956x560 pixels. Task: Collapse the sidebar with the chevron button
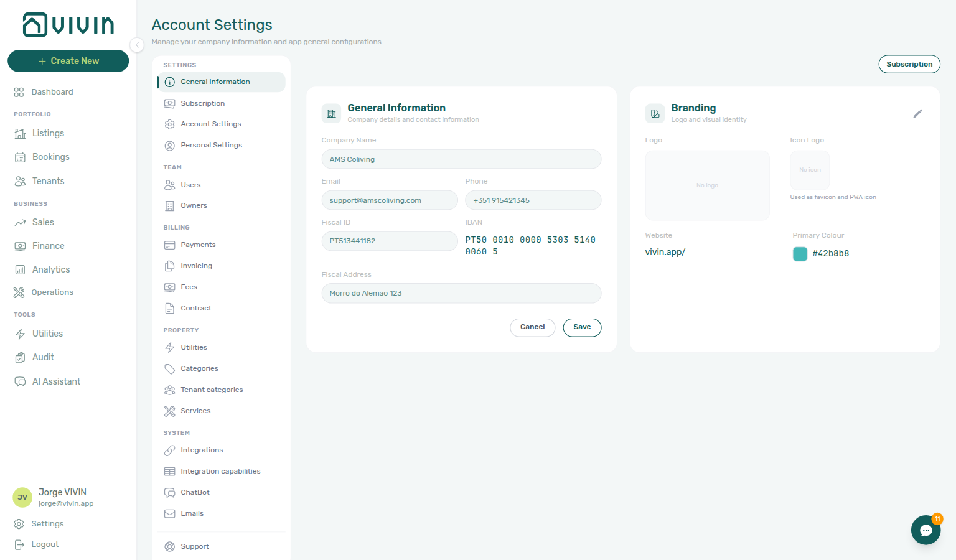click(137, 45)
